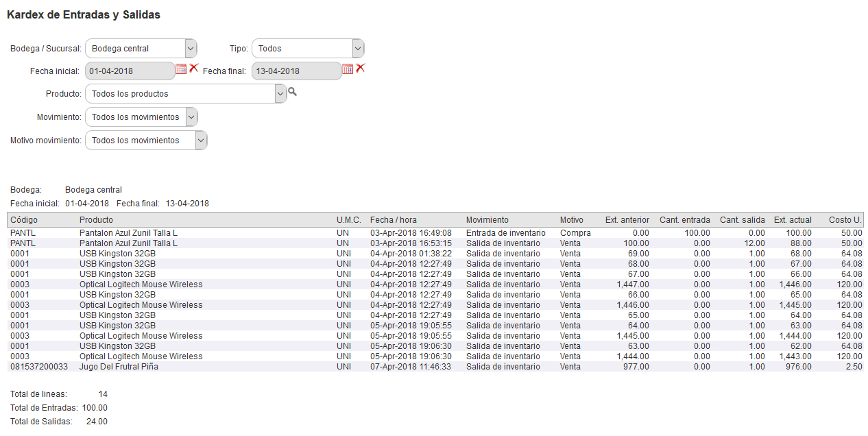Clear the Fecha inicial date with red X

[193, 69]
